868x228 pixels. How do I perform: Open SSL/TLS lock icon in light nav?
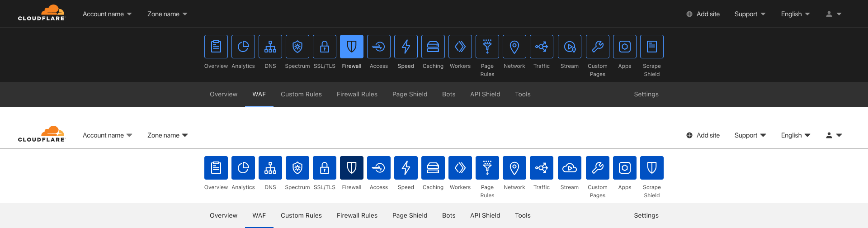coord(325,168)
